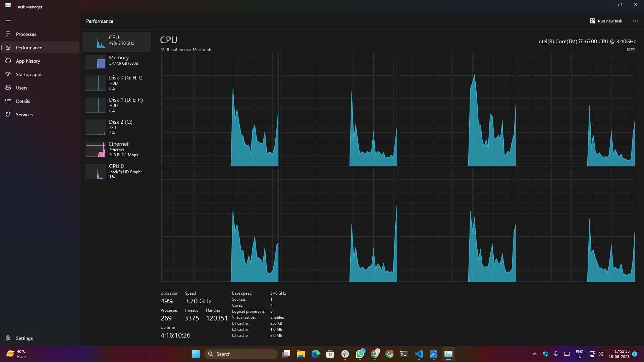The height and width of the screenshot is (362, 644).
Task: Open the volume speaker tray icon
Action: (600, 354)
